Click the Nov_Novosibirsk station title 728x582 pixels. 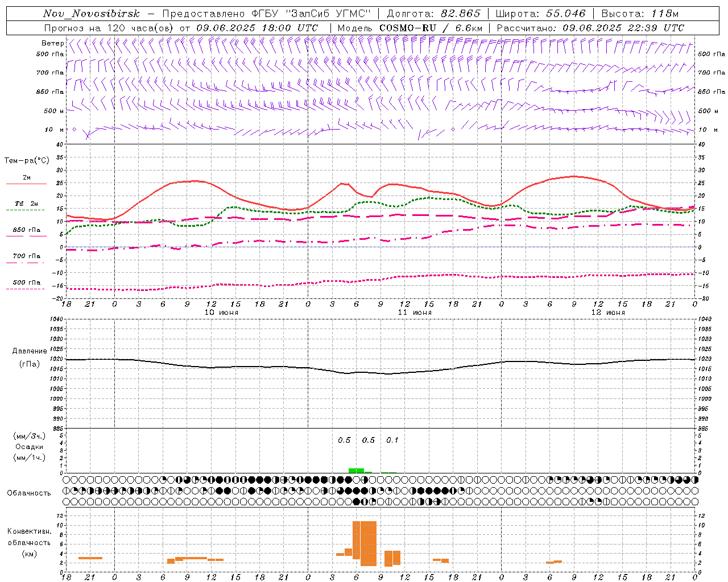(x=91, y=14)
